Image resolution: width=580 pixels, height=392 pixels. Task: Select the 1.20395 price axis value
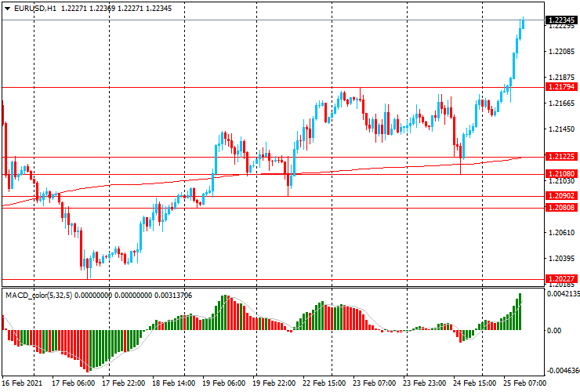[x=561, y=258]
